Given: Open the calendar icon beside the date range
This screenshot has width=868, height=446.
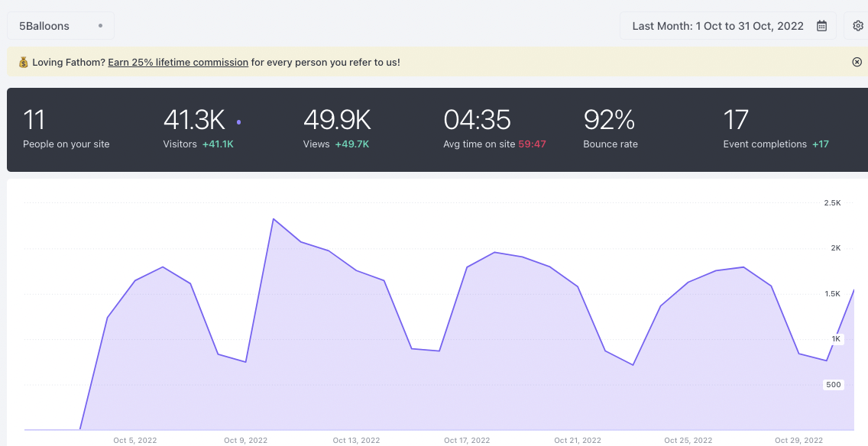Looking at the screenshot, I should coord(821,25).
